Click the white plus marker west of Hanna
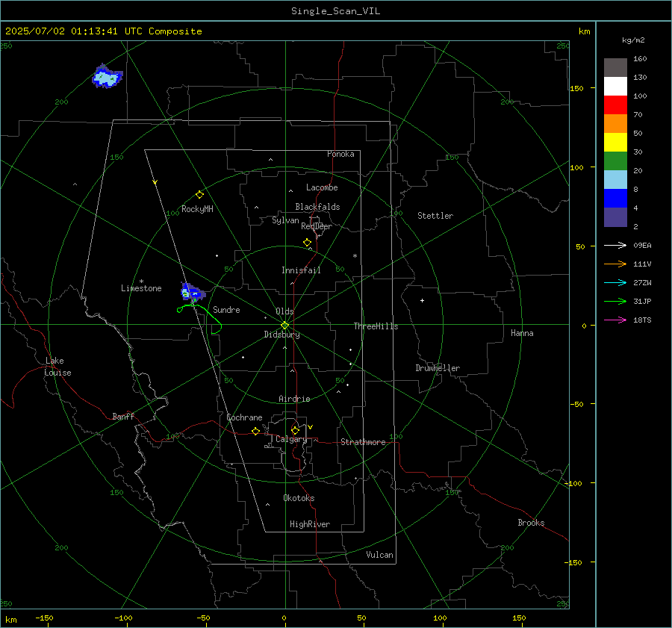This screenshot has height=628, width=672. tap(422, 300)
